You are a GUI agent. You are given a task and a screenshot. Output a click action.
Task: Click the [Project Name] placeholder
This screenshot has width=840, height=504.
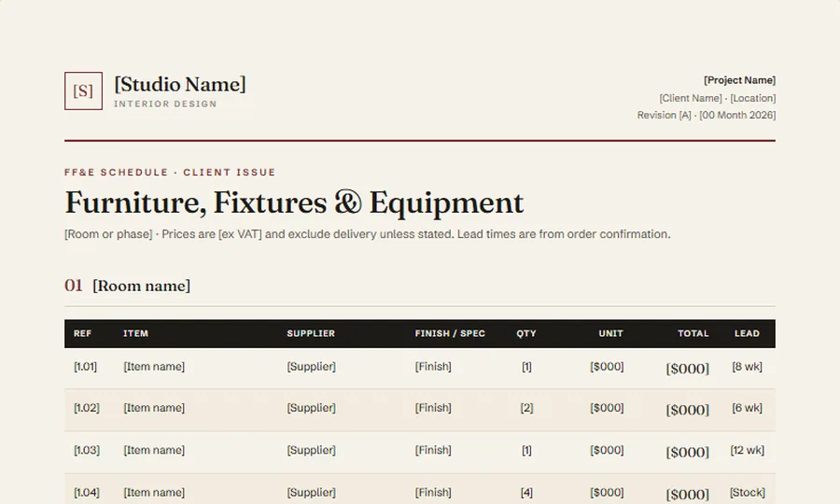[x=739, y=80]
